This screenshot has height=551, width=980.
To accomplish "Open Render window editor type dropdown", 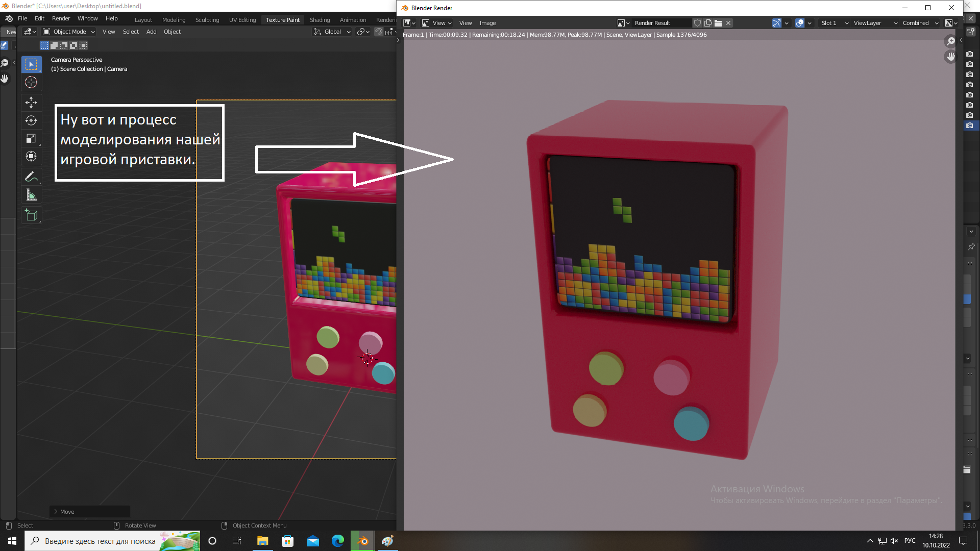I will 409,23.
